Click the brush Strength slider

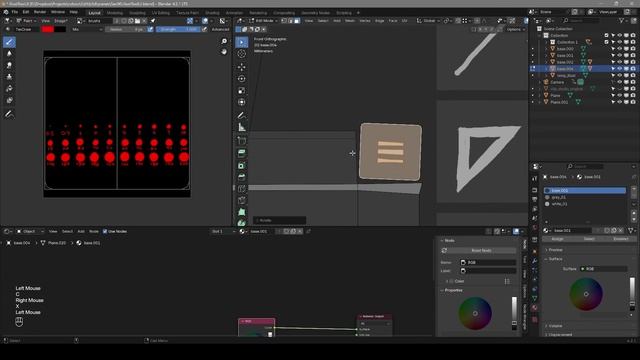click(x=179, y=29)
